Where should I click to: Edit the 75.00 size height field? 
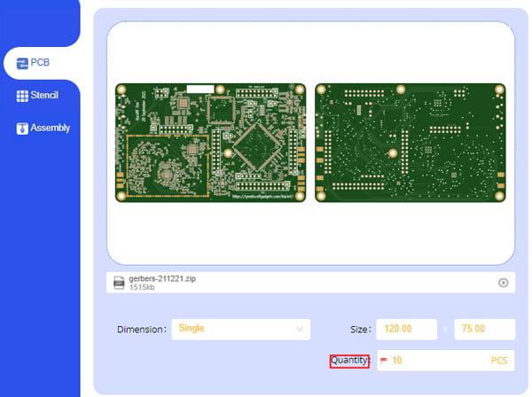click(x=484, y=329)
